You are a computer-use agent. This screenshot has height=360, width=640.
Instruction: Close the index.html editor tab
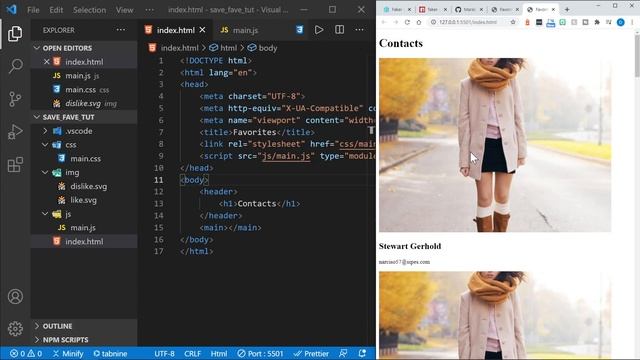(x=202, y=30)
